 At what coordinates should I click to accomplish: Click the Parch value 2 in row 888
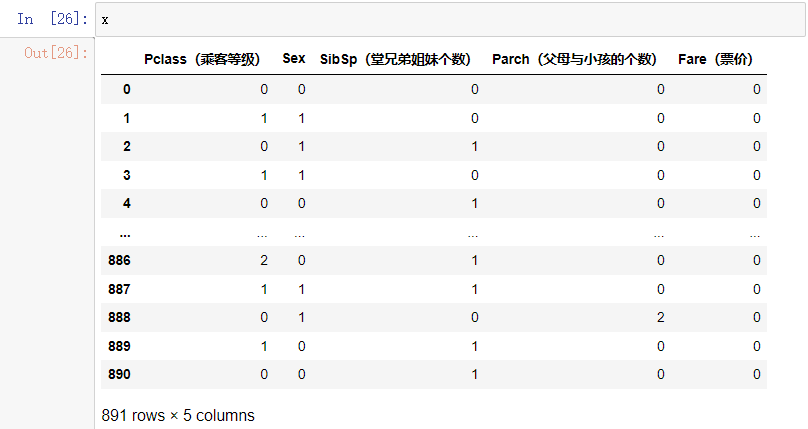pyautogui.click(x=660, y=318)
